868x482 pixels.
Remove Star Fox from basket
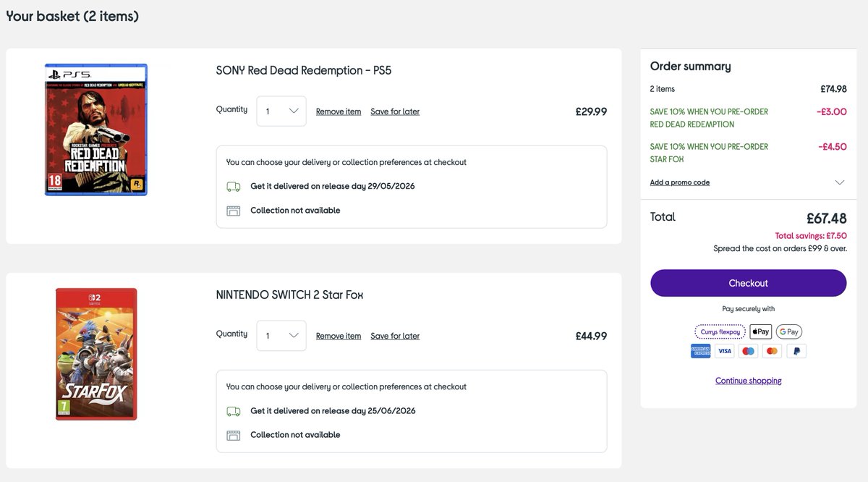point(339,336)
